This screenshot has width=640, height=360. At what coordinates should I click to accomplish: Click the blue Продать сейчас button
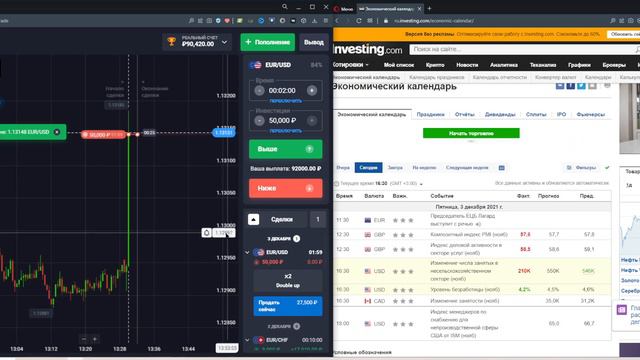click(x=288, y=306)
